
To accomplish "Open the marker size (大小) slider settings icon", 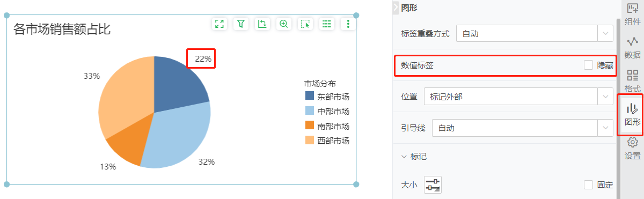I will coord(433,185).
